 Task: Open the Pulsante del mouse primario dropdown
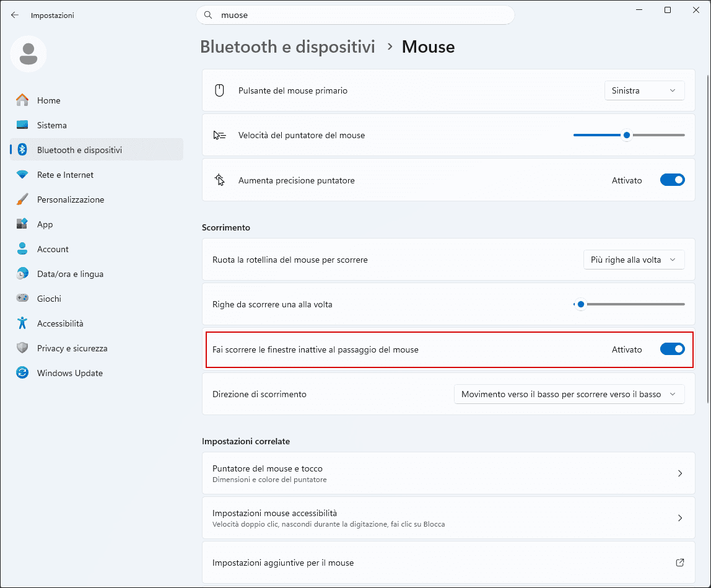pos(644,90)
